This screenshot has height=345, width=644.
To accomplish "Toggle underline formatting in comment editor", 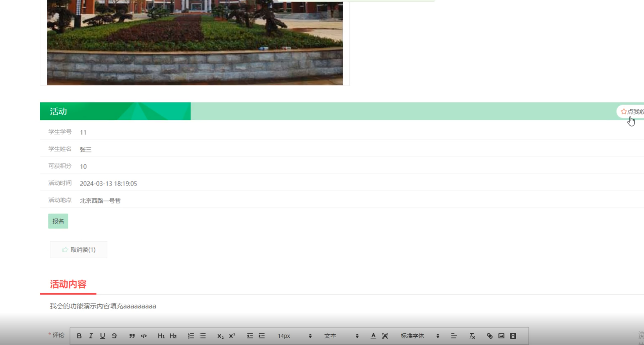I will click(x=102, y=336).
